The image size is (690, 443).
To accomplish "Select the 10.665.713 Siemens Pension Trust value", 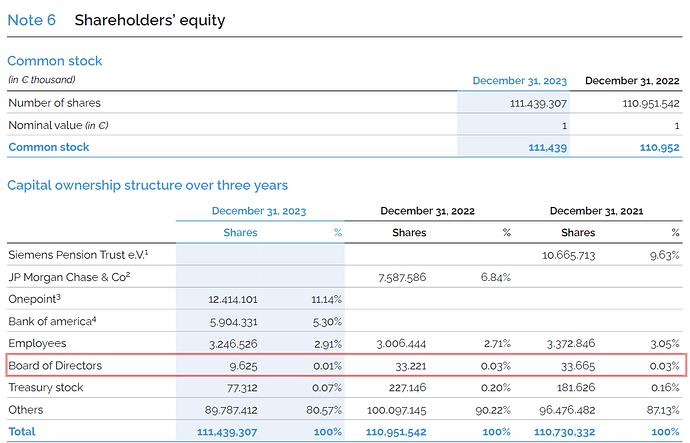I will 568,255.
